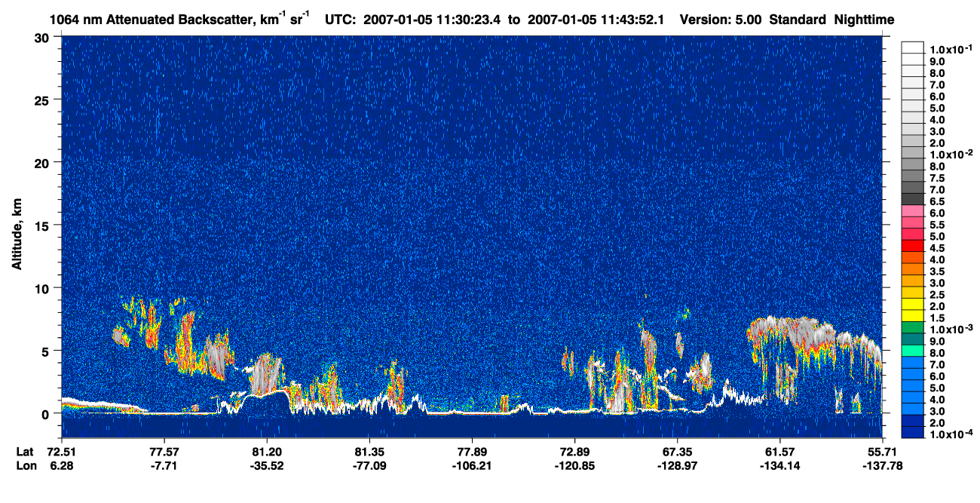Screen dimensions: 980x503
Task: Click colorbar label '1.5'
Action: click(938, 317)
